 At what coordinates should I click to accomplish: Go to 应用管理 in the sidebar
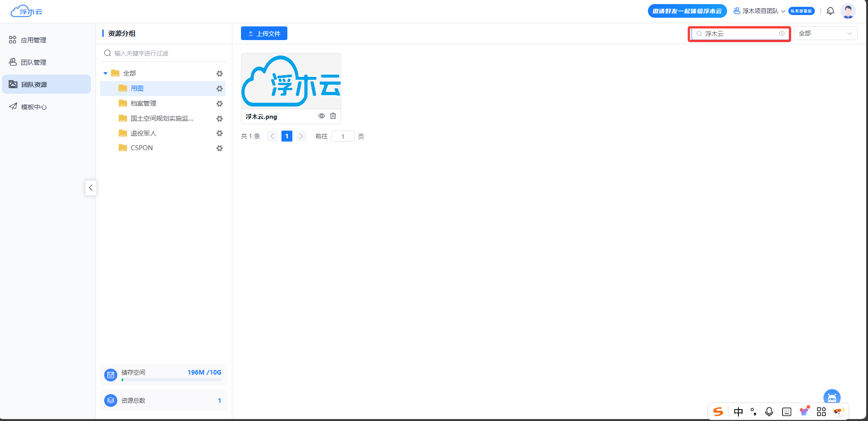33,40
